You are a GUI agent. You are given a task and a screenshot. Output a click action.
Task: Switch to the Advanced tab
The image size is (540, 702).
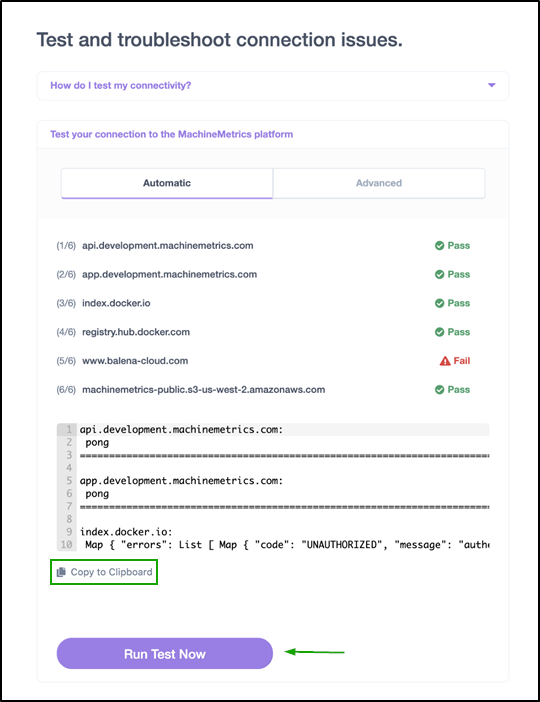[379, 183]
